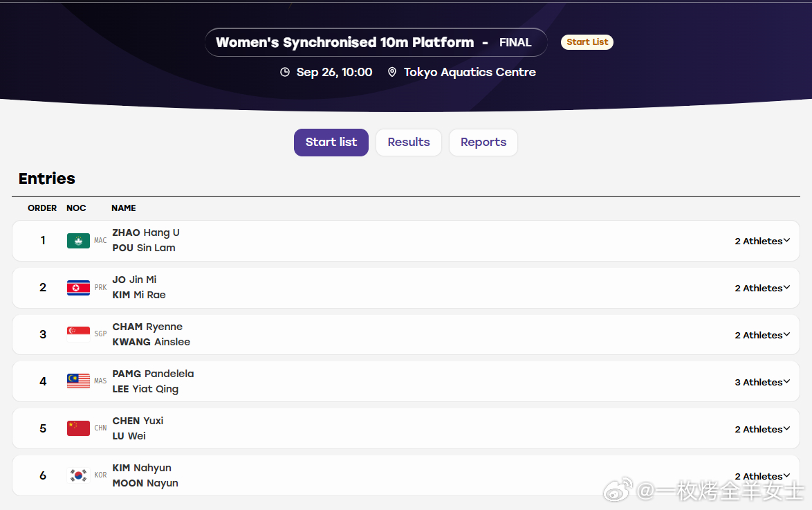Click the Macau flag icon
The width and height of the screenshot is (812, 510).
coord(78,241)
